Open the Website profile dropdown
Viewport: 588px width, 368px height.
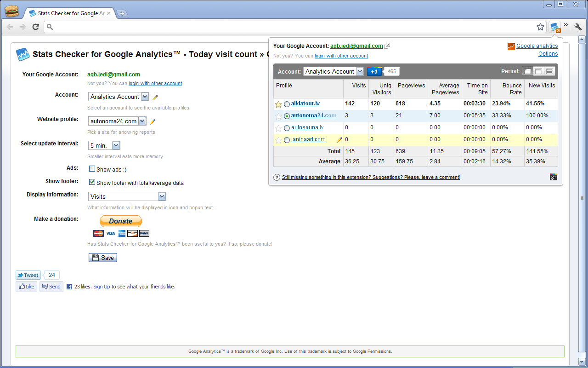117,121
